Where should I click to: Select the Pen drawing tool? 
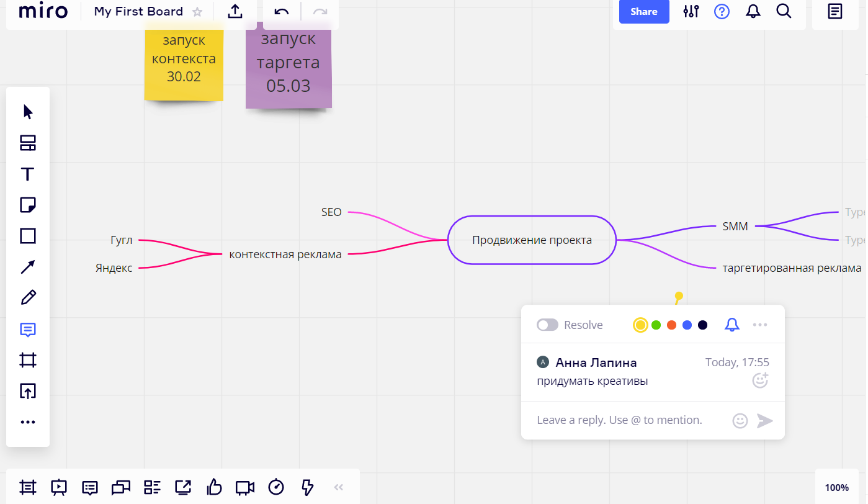(x=28, y=298)
